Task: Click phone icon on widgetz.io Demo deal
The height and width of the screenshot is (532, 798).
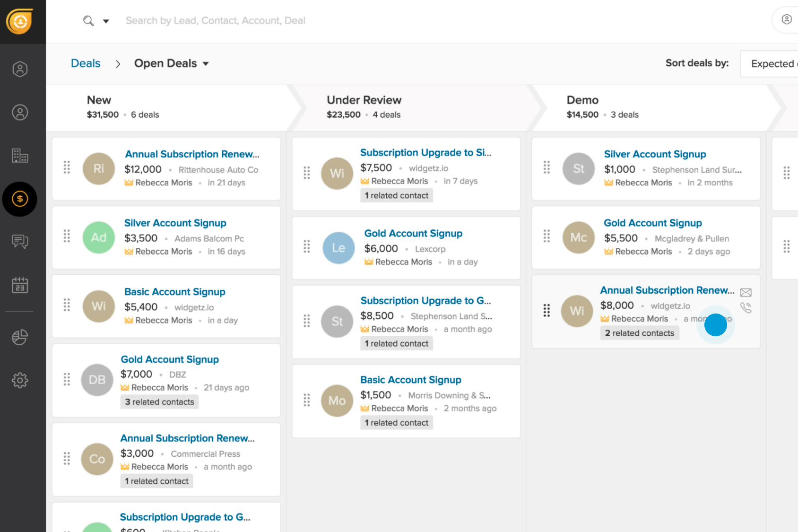Action: coord(746,308)
